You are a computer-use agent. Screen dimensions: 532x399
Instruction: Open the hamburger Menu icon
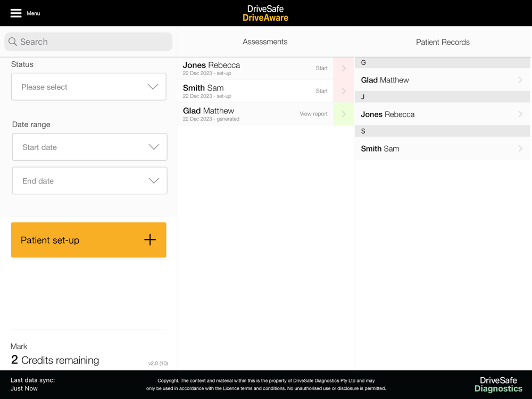[16, 13]
